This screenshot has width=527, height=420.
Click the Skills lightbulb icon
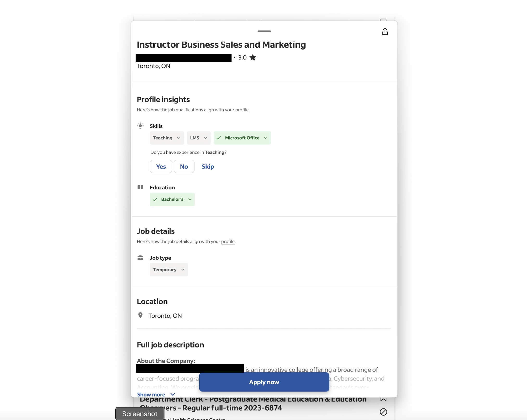coord(140,126)
